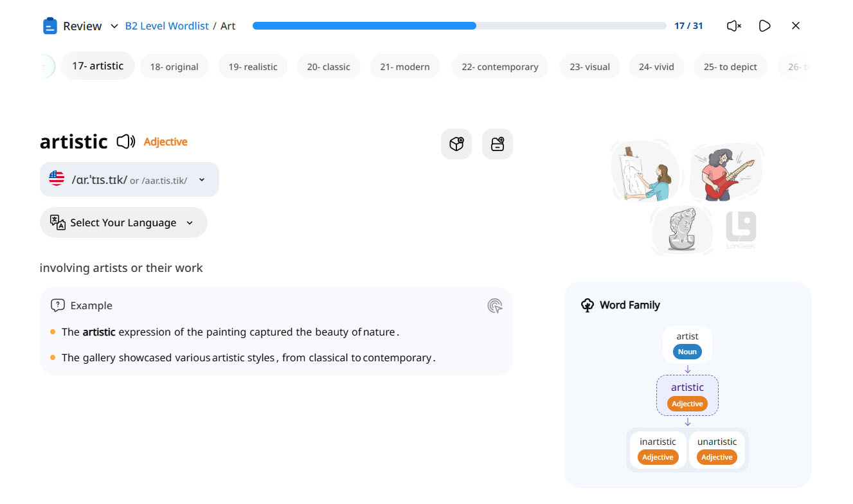This screenshot has width=853, height=504.
Task: Click the review progress bar
Action: coord(459,26)
